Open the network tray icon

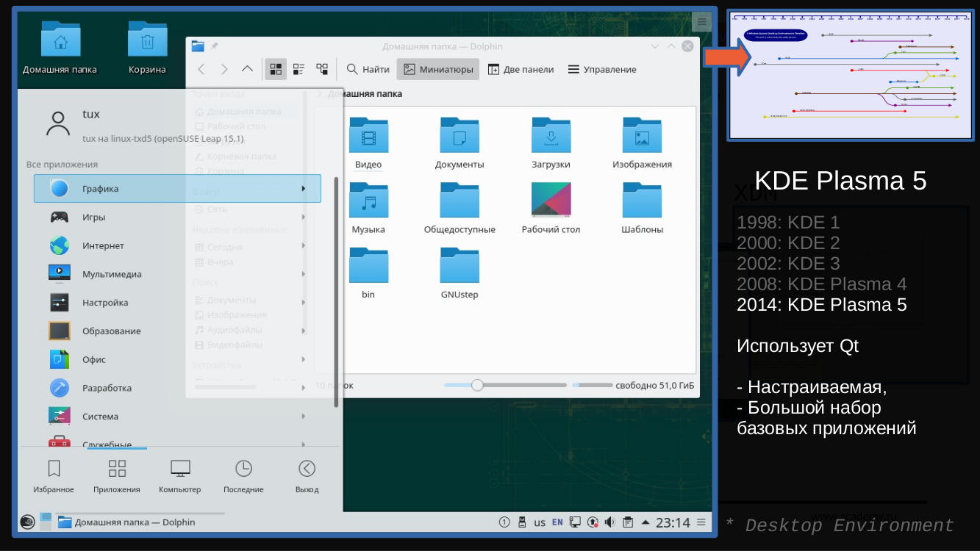(575, 522)
